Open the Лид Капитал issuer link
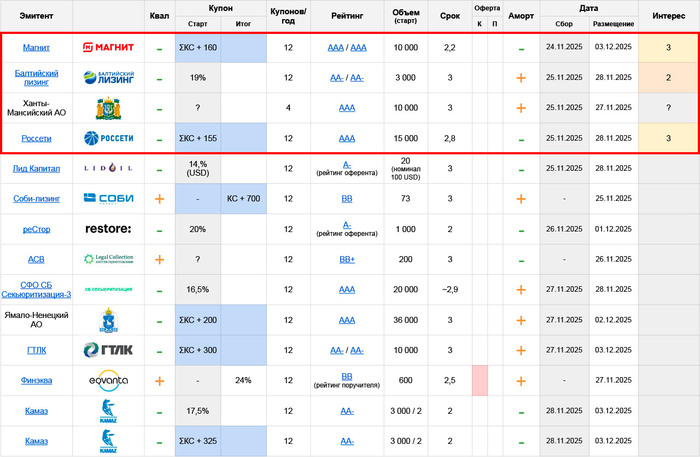 (x=36, y=169)
